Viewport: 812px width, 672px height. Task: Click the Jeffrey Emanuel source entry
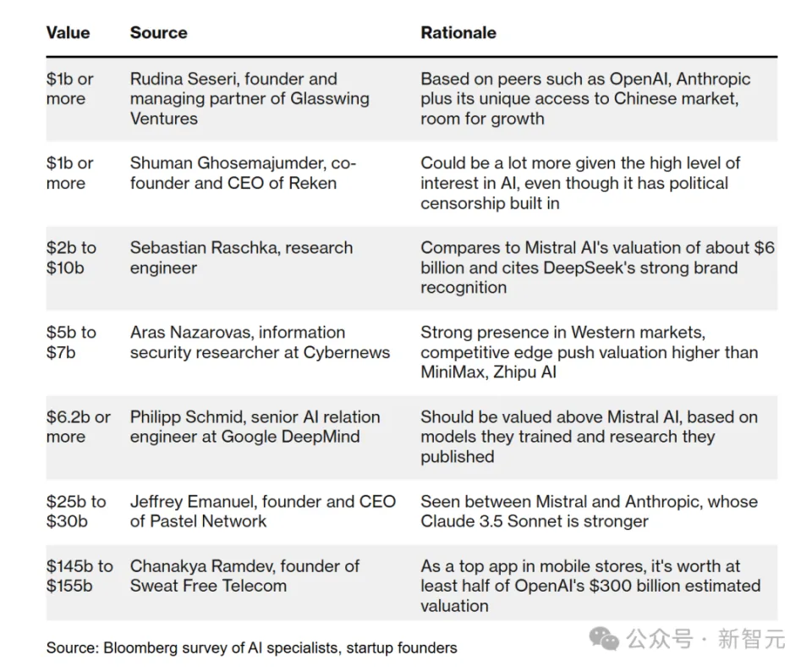(x=262, y=510)
